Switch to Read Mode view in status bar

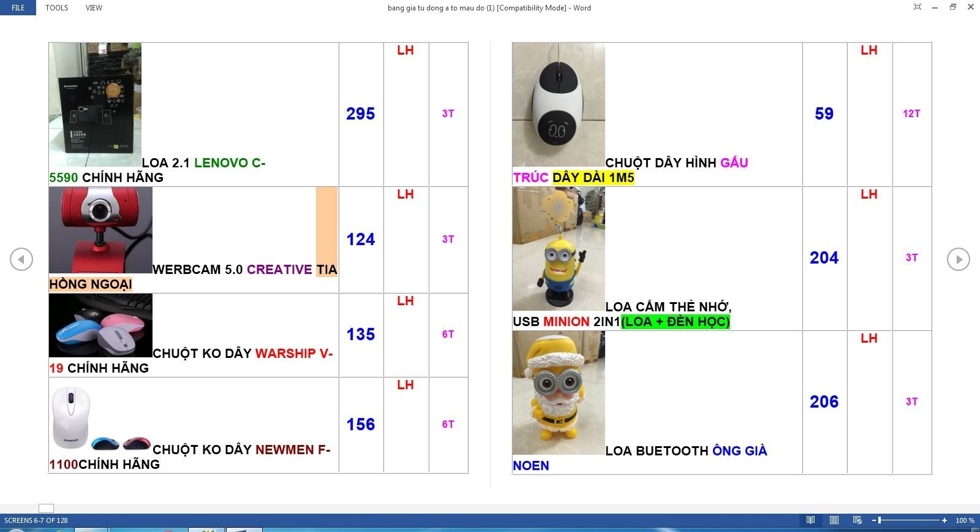point(810,520)
